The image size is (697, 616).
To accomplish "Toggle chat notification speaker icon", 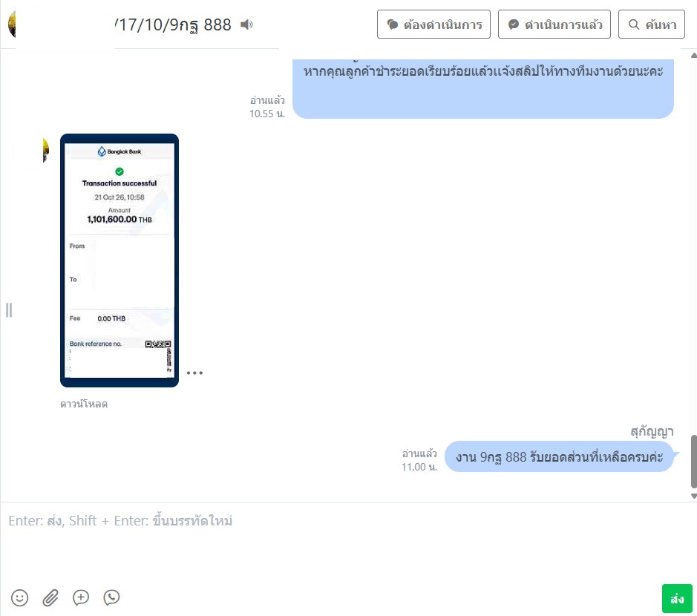I will [246, 24].
